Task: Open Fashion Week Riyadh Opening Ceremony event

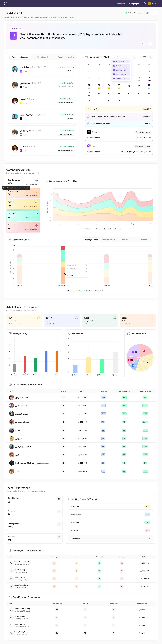Action: coord(119,116)
